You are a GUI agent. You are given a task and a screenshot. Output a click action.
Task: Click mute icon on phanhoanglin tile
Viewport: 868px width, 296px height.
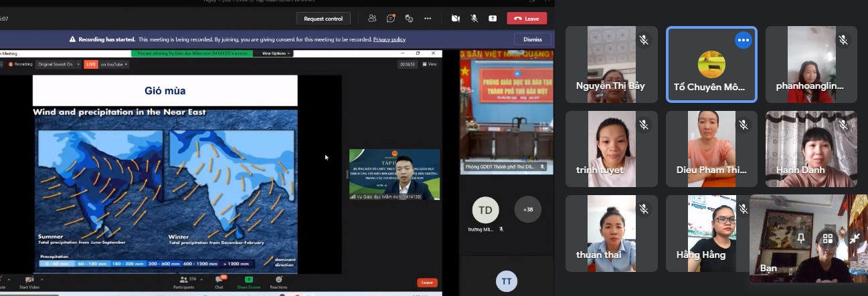(x=843, y=40)
